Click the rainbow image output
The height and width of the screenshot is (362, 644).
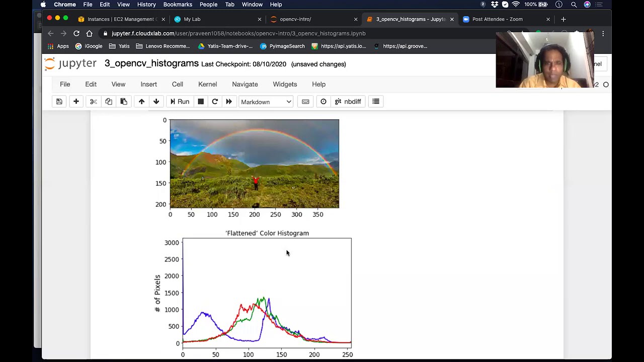coord(255,163)
